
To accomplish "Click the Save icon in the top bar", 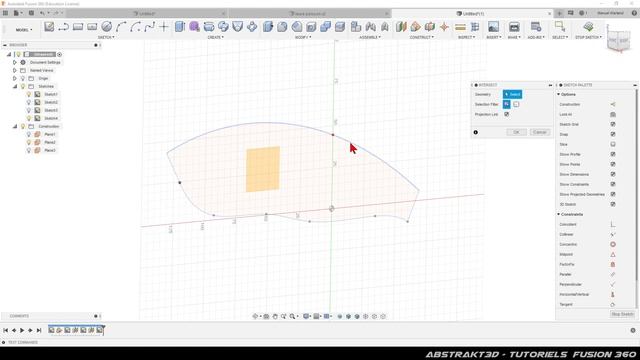I will (x=31, y=13).
